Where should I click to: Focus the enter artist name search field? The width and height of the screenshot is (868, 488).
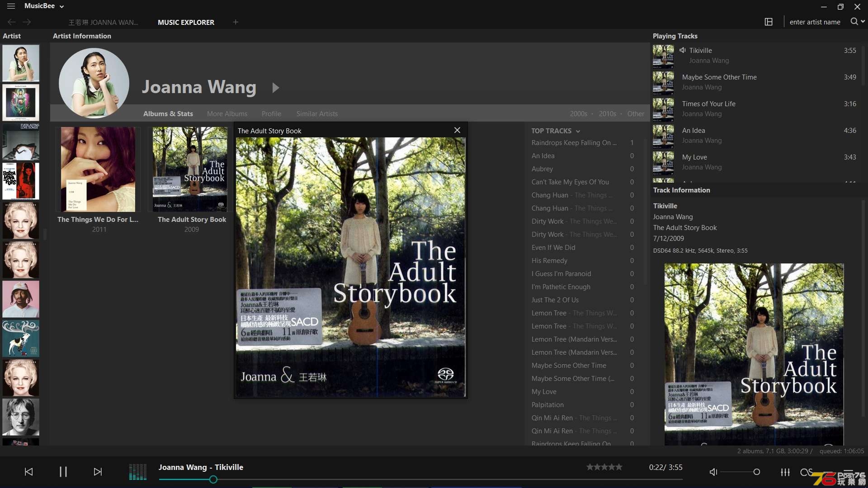point(815,22)
